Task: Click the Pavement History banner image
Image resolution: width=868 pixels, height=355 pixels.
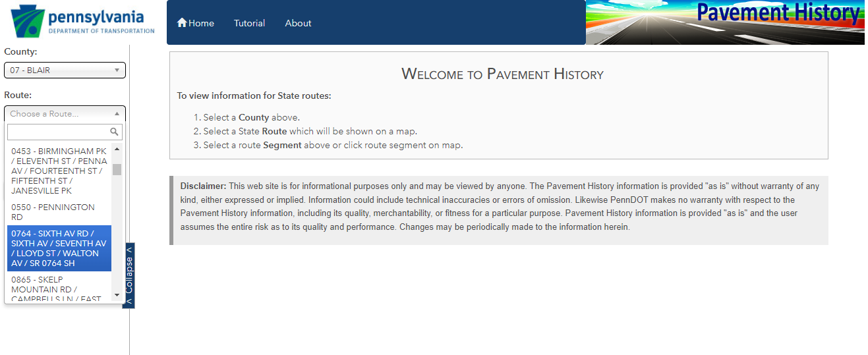Action: (725, 22)
